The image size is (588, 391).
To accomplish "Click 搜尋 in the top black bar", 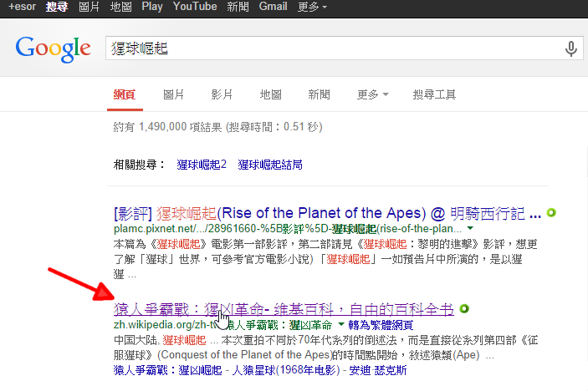I will 57,7.
